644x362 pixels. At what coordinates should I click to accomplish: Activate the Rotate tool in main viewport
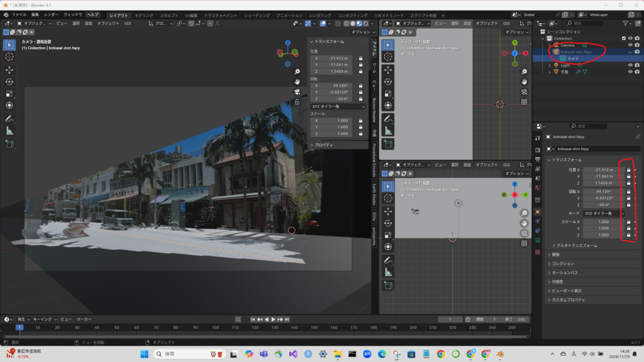coord(9,82)
